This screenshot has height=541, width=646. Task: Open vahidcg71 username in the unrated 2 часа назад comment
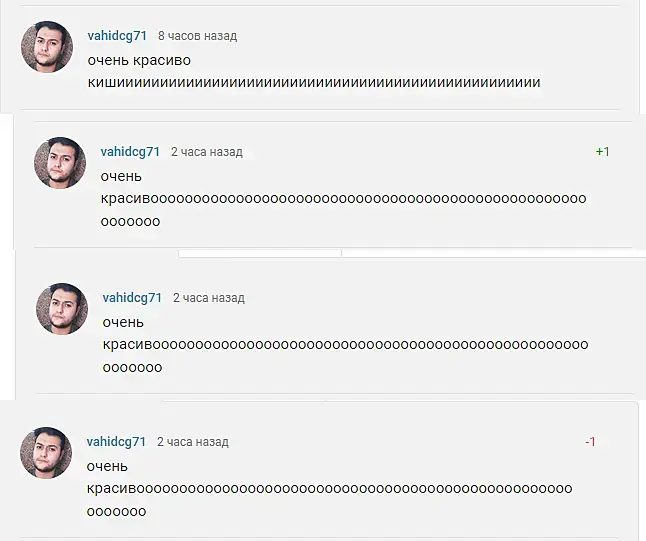pyautogui.click(x=132, y=298)
